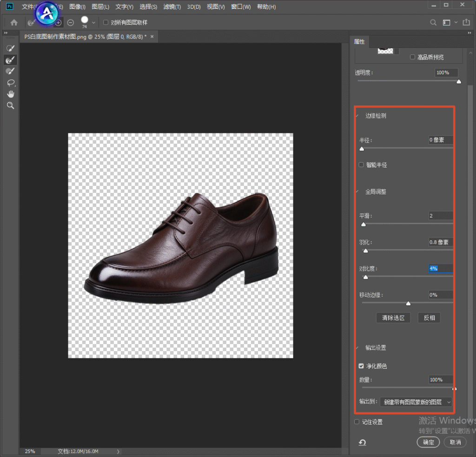This screenshot has height=457, width=476.
Task: Select the Zoom tool
Action: click(x=11, y=106)
